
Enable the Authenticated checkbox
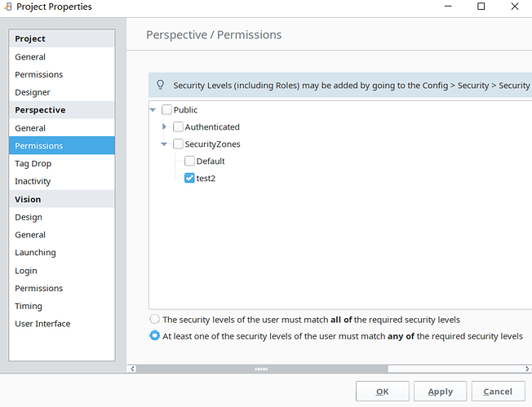tap(178, 127)
